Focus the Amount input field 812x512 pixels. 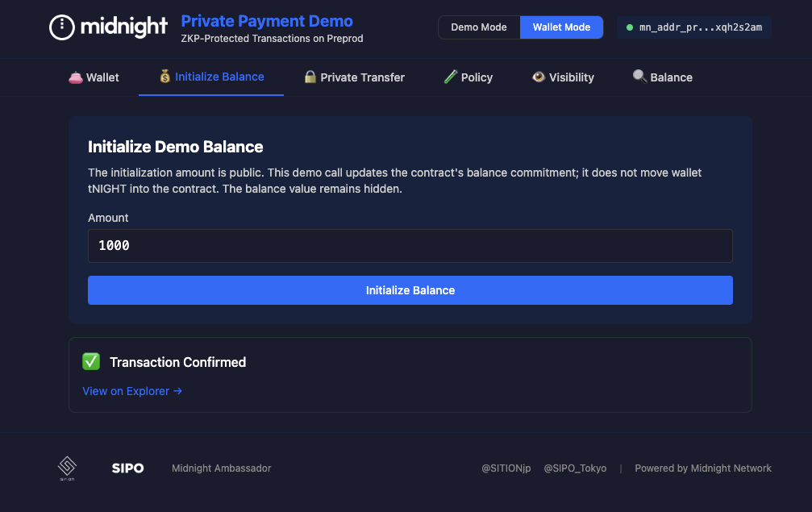[410, 246]
